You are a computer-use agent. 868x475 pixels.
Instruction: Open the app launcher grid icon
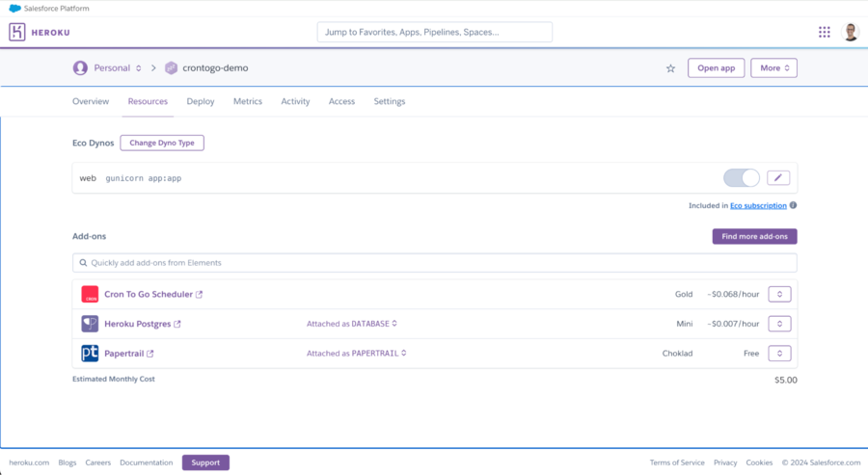[825, 32]
